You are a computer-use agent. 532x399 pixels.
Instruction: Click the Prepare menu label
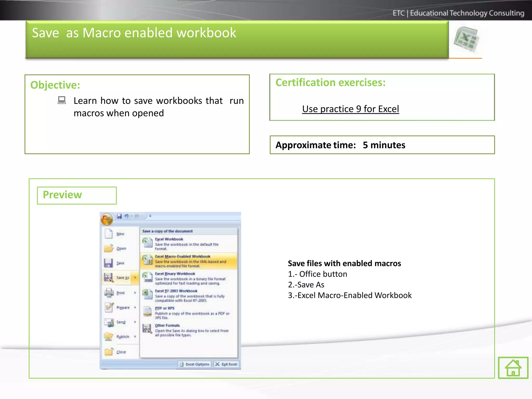click(123, 308)
